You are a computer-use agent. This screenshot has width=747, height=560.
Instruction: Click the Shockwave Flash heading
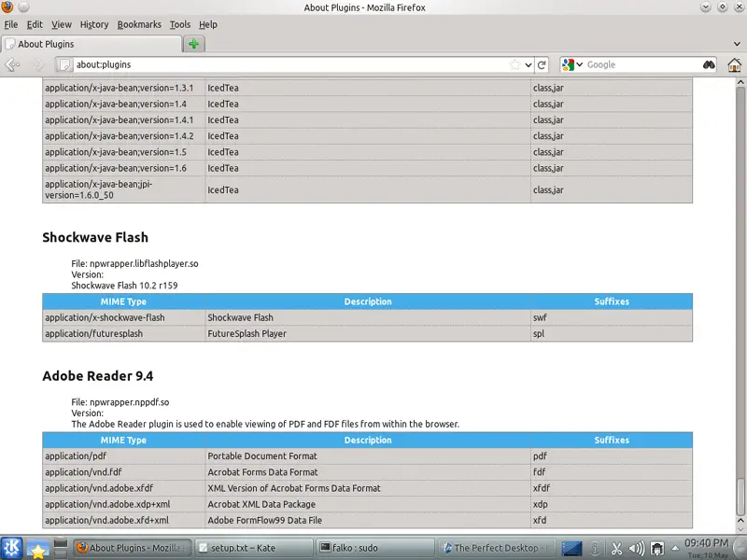click(x=95, y=237)
